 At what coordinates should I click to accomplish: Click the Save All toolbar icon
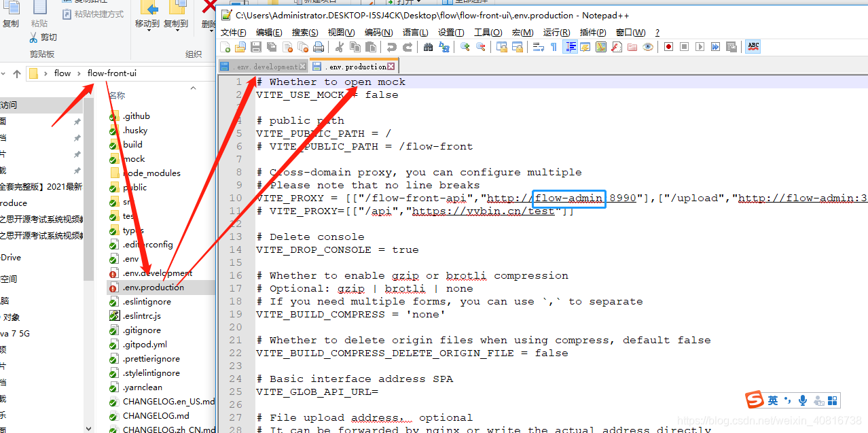click(272, 47)
